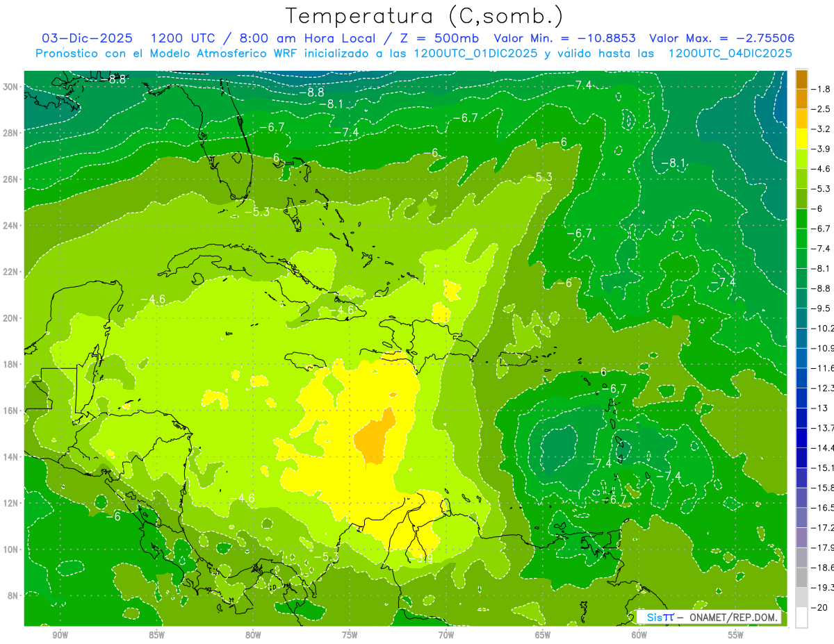
Task: Click the "-3.9" contour label over Venezuela
Action: pyautogui.click(x=420, y=558)
